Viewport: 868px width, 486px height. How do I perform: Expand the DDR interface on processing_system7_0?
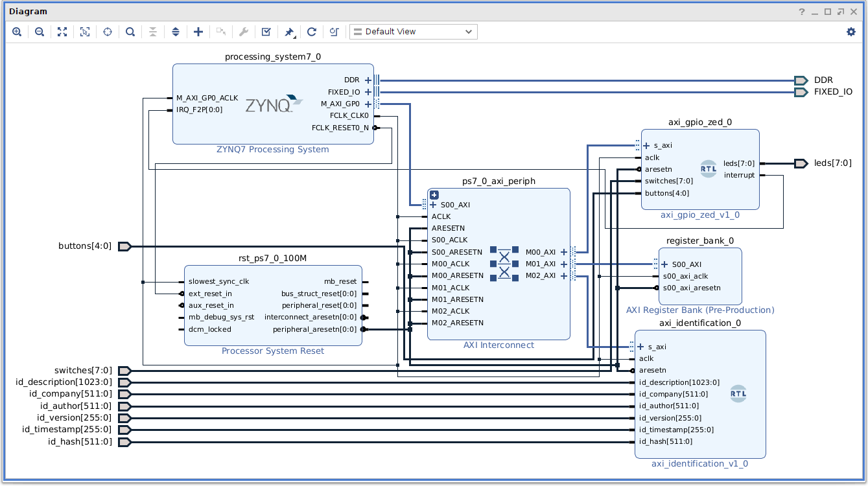(368, 80)
